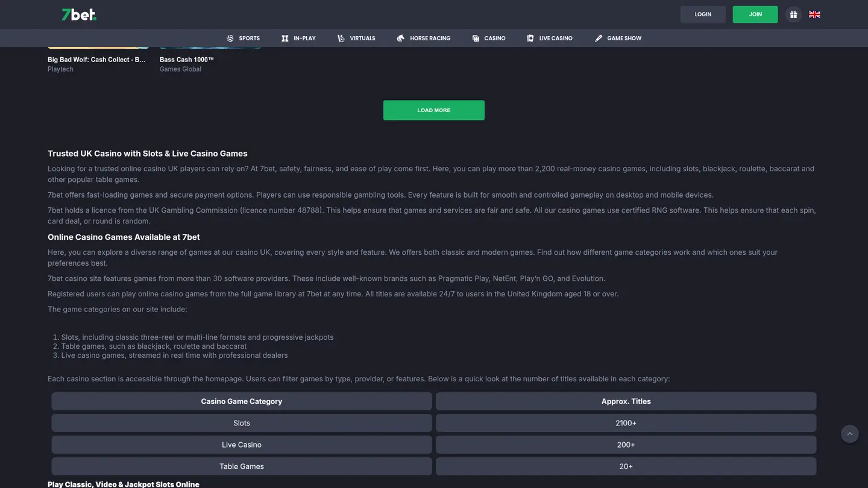Open the Big Bad Wolf: Cash Collect game title
The height and width of the screenshot is (488, 868).
97,60
